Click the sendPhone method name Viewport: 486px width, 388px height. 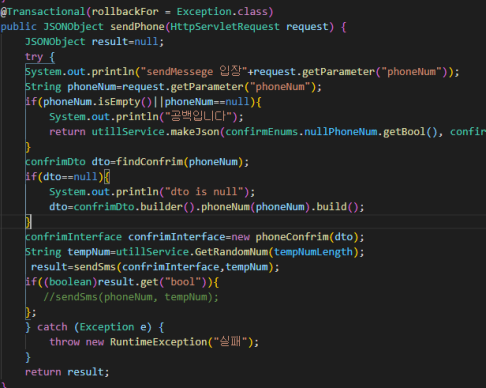click(137, 27)
